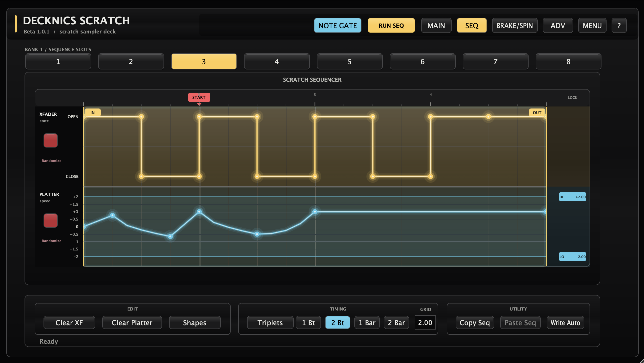Select sequence slot 1
This screenshot has width=644, height=363.
58,61
